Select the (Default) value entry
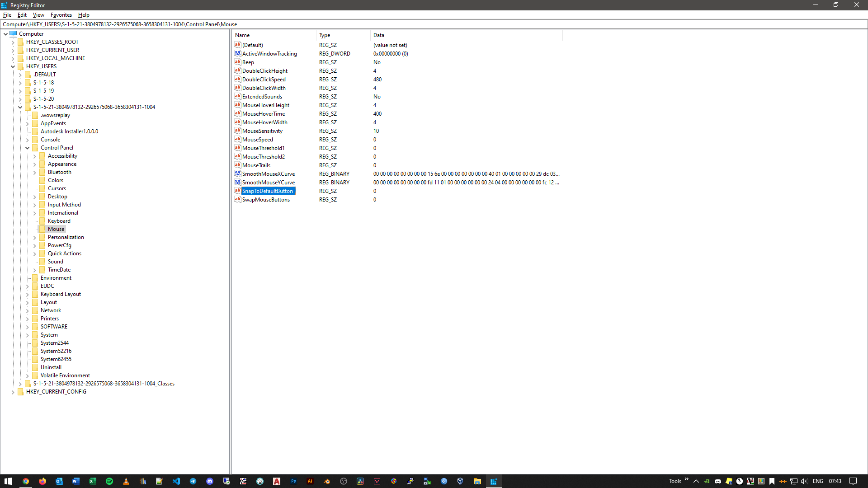This screenshot has width=868, height=488. (x=252, y=45)
